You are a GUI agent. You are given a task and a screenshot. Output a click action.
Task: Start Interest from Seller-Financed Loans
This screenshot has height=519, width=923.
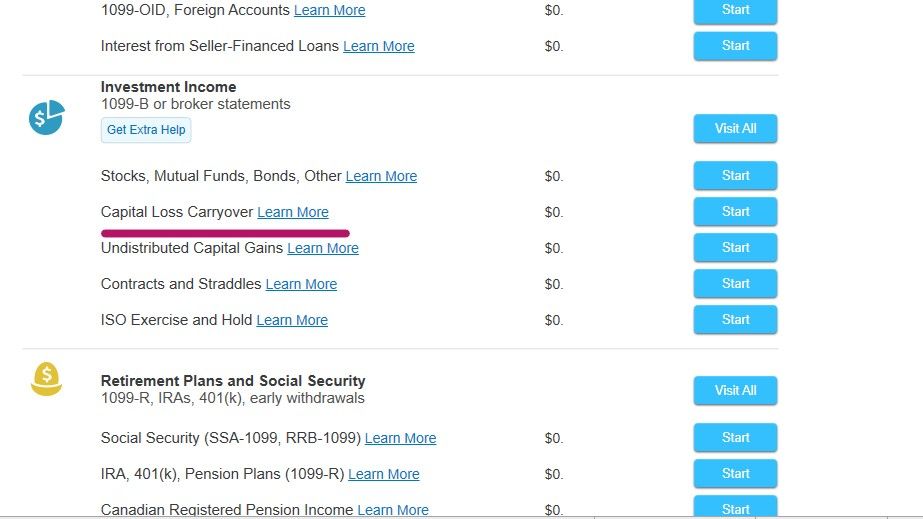[735, 45]
